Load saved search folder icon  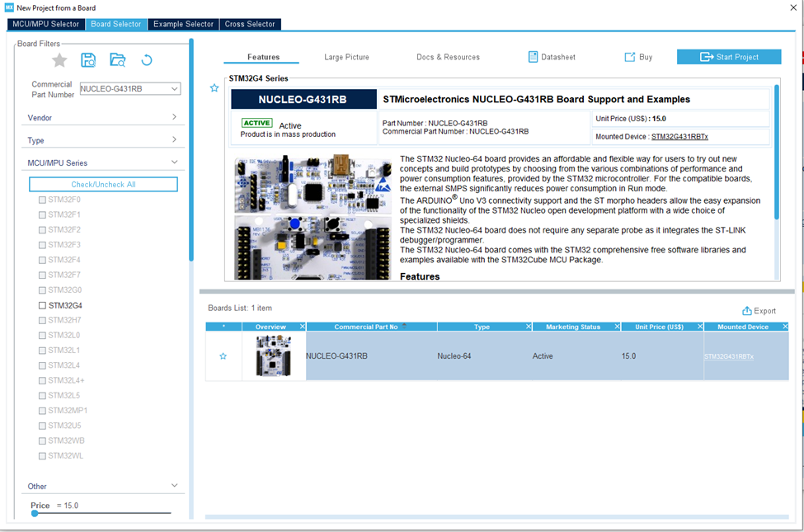pyautogui.click(x=118, y=60)
